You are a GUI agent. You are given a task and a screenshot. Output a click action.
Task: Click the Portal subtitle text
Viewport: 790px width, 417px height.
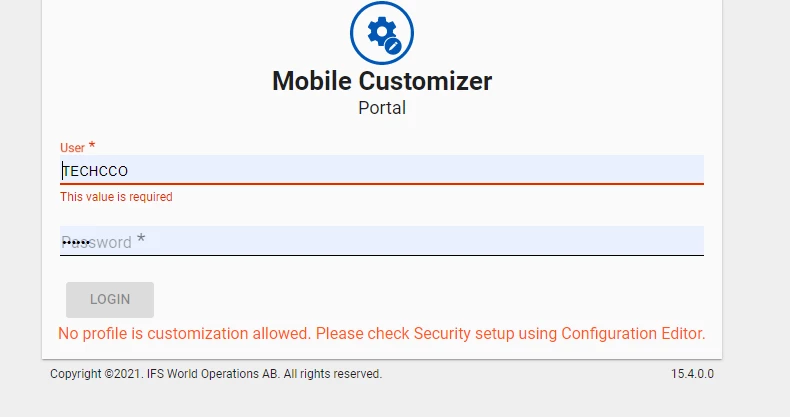[382, 107]
